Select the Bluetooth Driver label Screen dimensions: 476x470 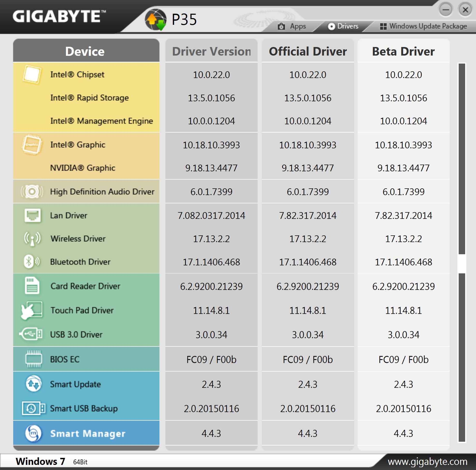point(80,262)
